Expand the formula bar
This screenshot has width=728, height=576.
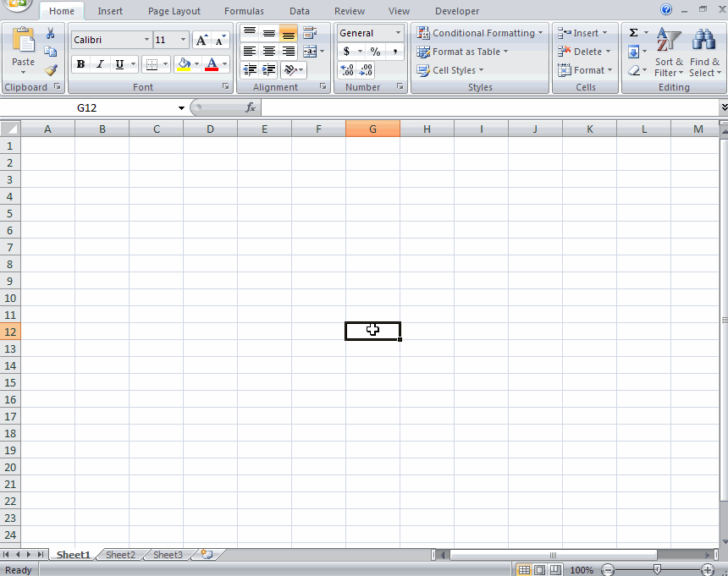coord(724,107)
